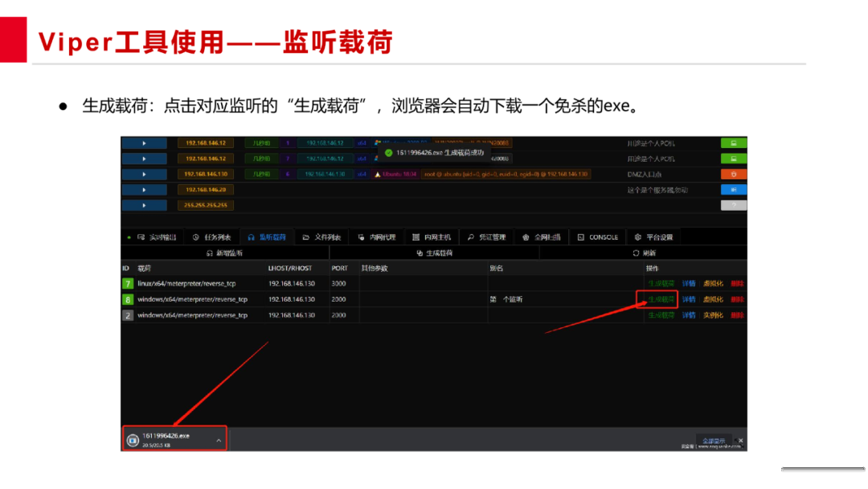Expand the second 192.168.146.12 host row arrow

144,158
